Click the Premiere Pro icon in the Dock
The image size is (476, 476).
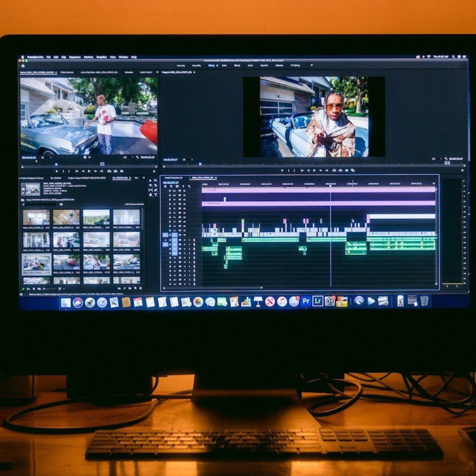[306, 301]
